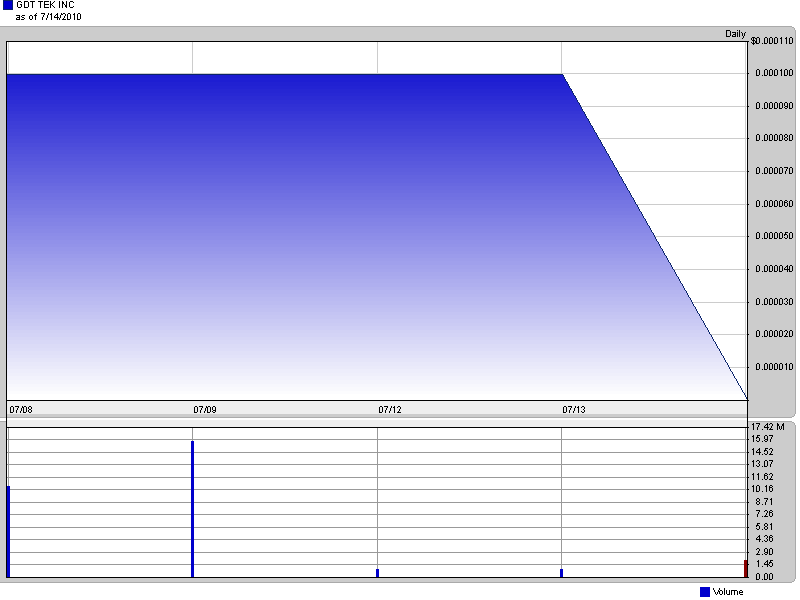Click the small blue volume spike near 07/12
This screenshot has height=600, width=800.
(x=378, y=572)
